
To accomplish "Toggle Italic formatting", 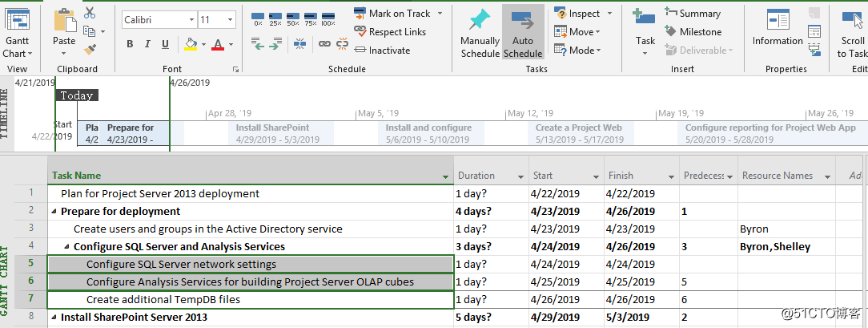I will (x=147, y=44).
